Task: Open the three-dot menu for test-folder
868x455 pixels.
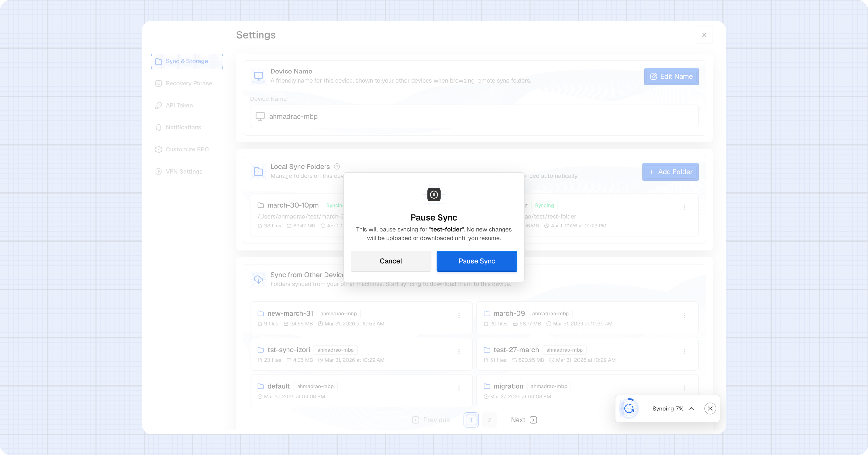Action: tap(684, 207)
